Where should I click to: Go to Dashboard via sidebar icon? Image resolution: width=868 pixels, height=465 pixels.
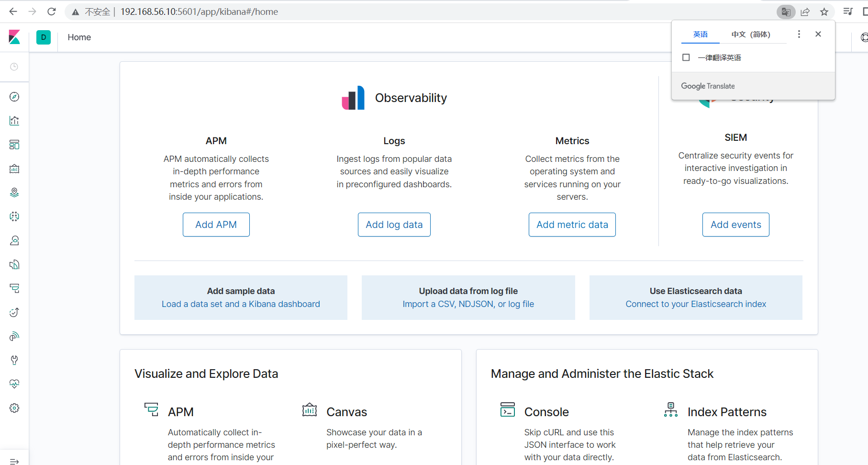pyautogui.click(x=14, y=145)
